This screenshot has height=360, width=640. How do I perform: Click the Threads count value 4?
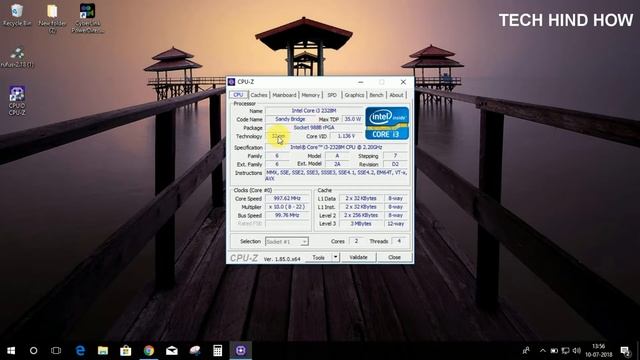[399, 241]
